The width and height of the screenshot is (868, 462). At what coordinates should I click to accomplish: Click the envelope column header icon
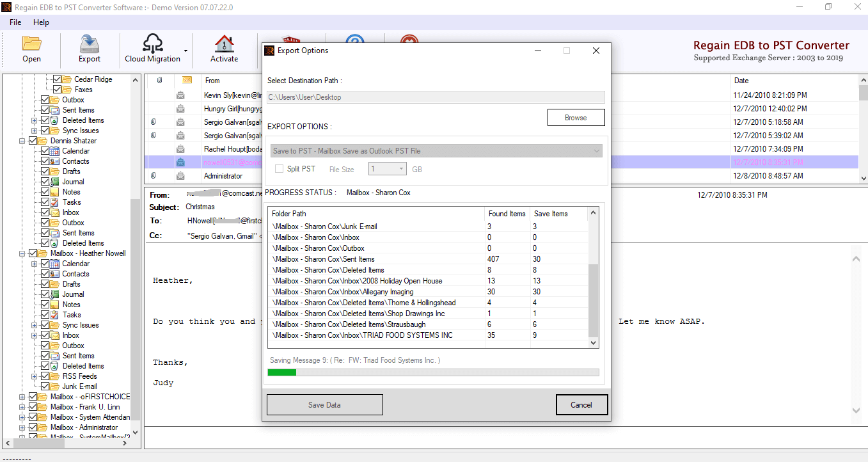point(187,80)
